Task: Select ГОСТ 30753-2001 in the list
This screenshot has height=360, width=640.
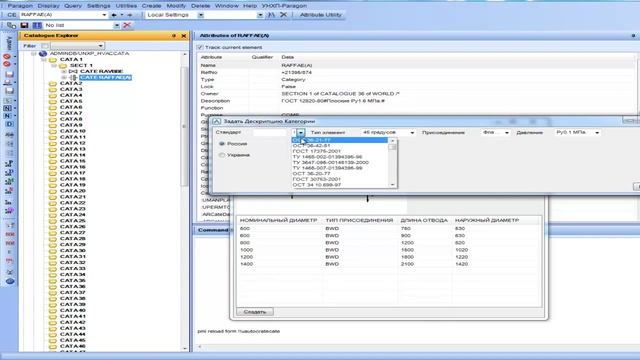Action: [316, 179]
